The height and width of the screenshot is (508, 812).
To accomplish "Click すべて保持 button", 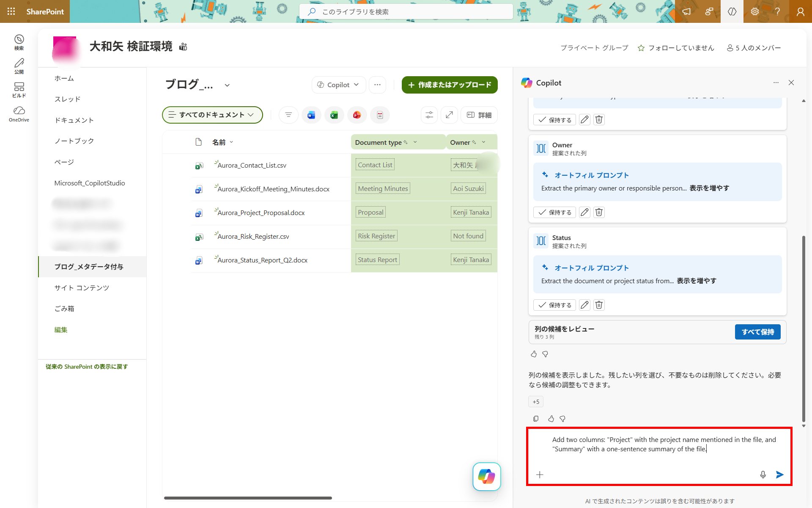I will pos(757,332).
